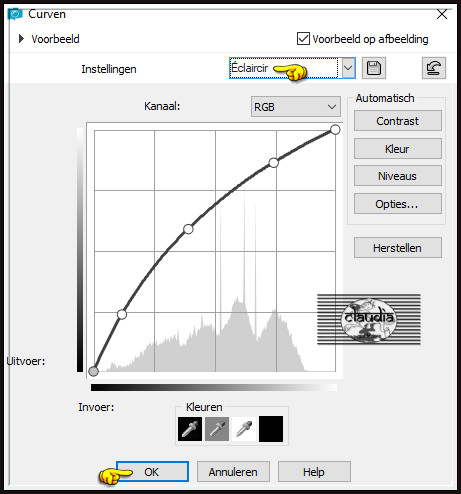Click the Kleur automatic button
Screen dimensions: 461x494
coord(398,149)
